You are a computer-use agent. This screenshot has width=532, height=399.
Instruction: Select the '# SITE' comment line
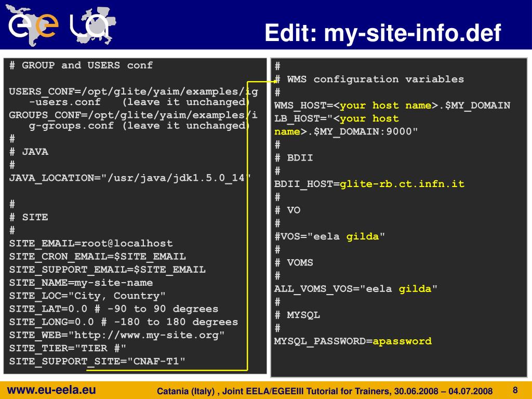click(29, 217)
